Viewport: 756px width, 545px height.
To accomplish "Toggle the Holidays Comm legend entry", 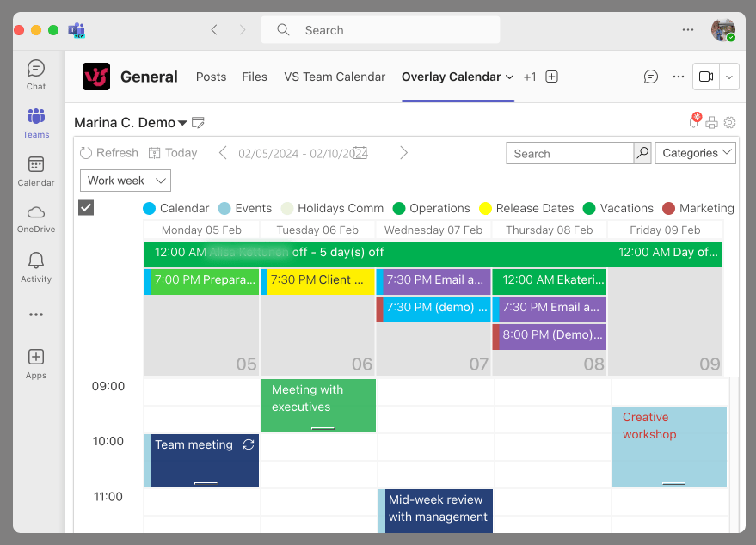I will pos(332,208).
